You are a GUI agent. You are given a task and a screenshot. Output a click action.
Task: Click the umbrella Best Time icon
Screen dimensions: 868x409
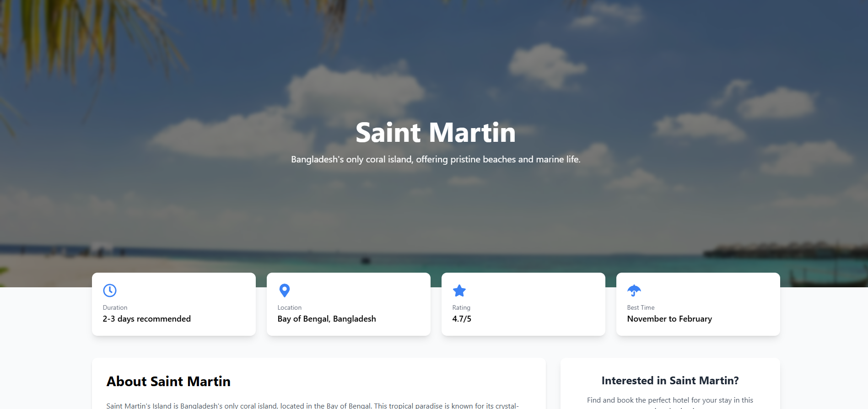[634, 291]
